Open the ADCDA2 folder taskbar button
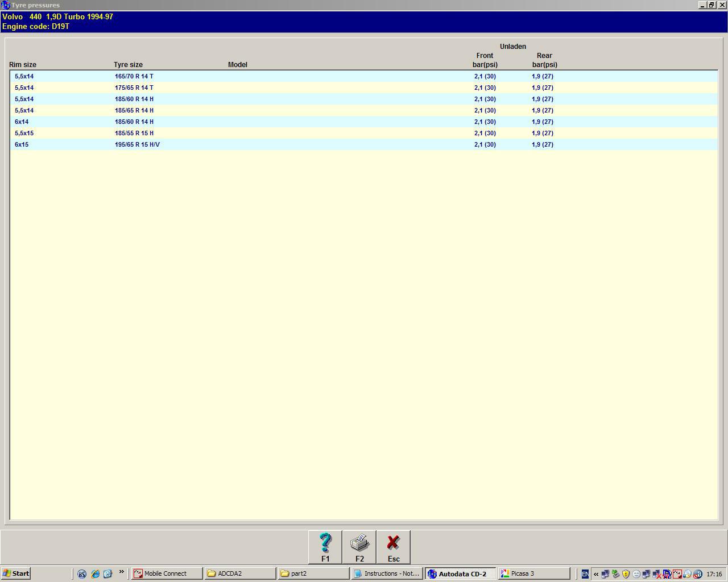 click(x=240, y=573)
